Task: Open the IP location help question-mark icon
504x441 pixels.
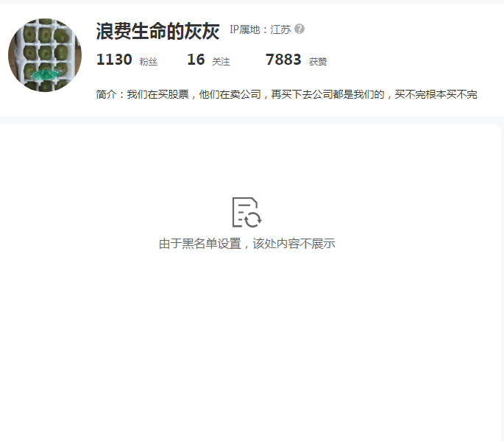Action: pos(299,29)
